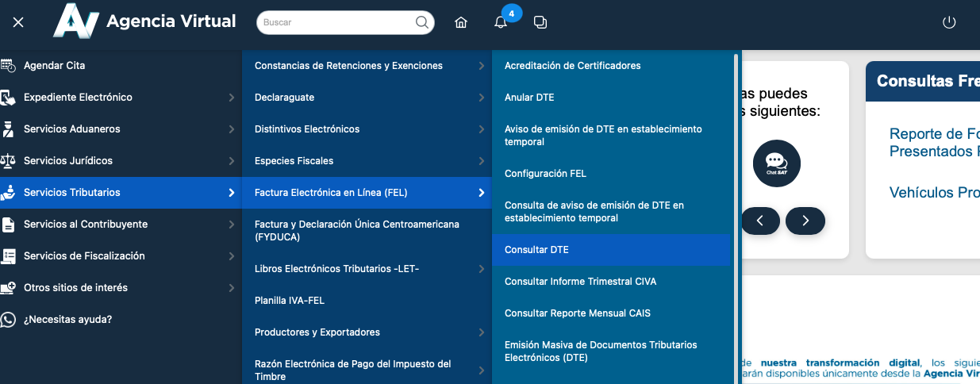The height and width of the screenshot is (384, 980).
Task: Select Anular DTE option
Action: (611, 98)
